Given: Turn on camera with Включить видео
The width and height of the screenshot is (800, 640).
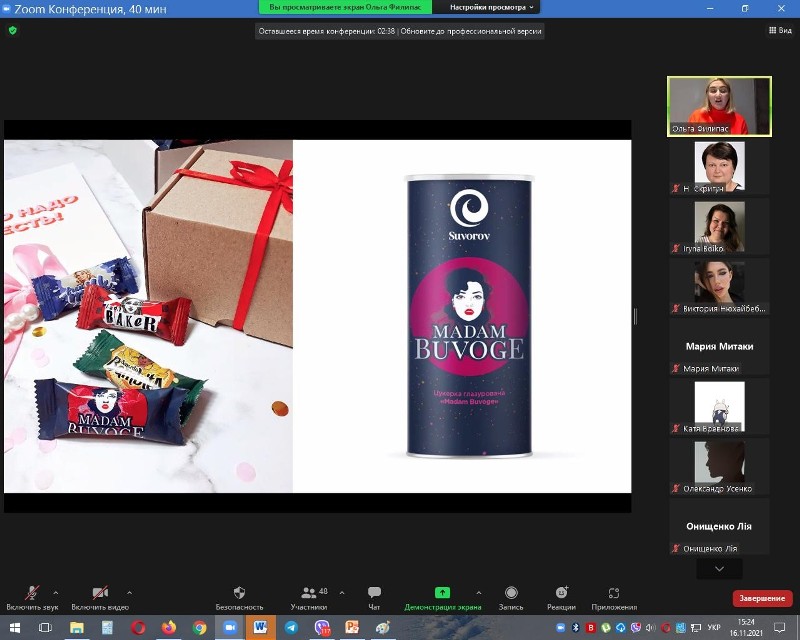Looking at the screenshot, I should click(x=100, y=598).
